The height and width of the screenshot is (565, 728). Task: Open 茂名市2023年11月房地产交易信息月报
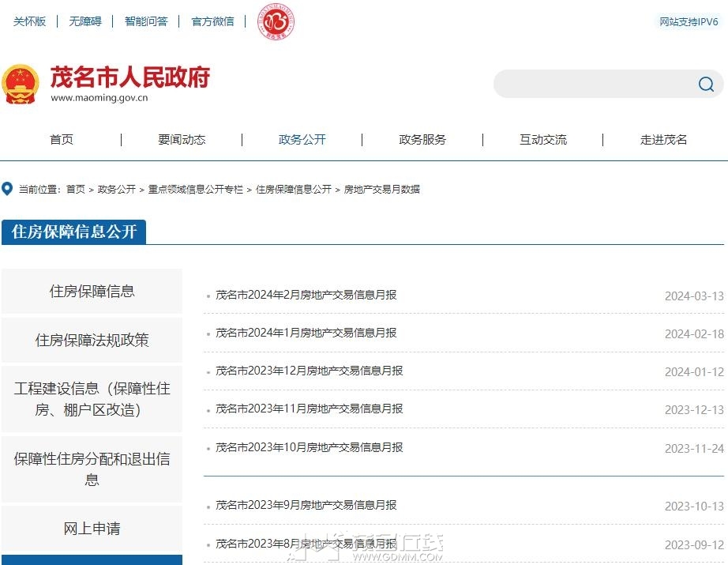tap(310, 409)
